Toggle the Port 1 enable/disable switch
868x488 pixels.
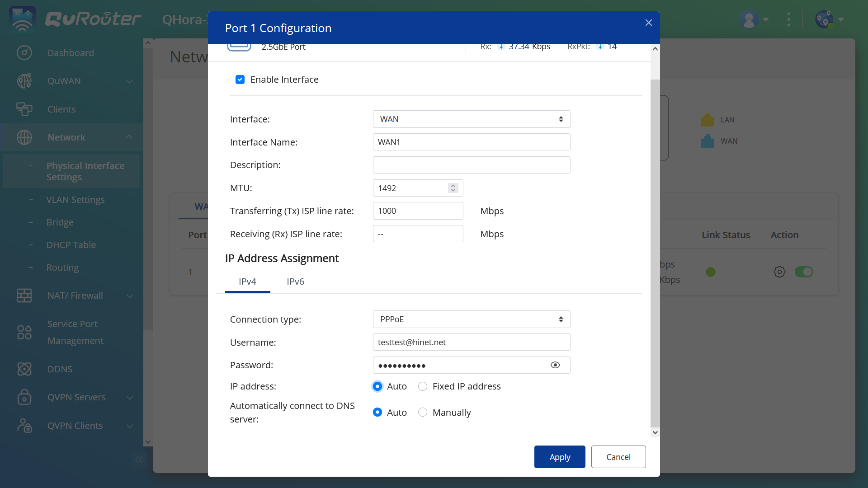pos(804,272)
